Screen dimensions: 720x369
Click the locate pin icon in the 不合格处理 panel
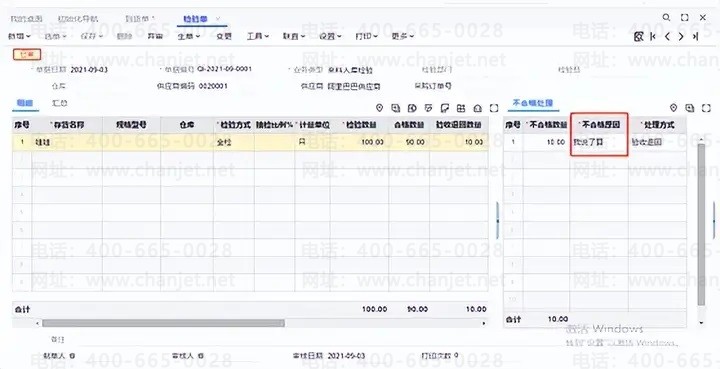(674, 108)
